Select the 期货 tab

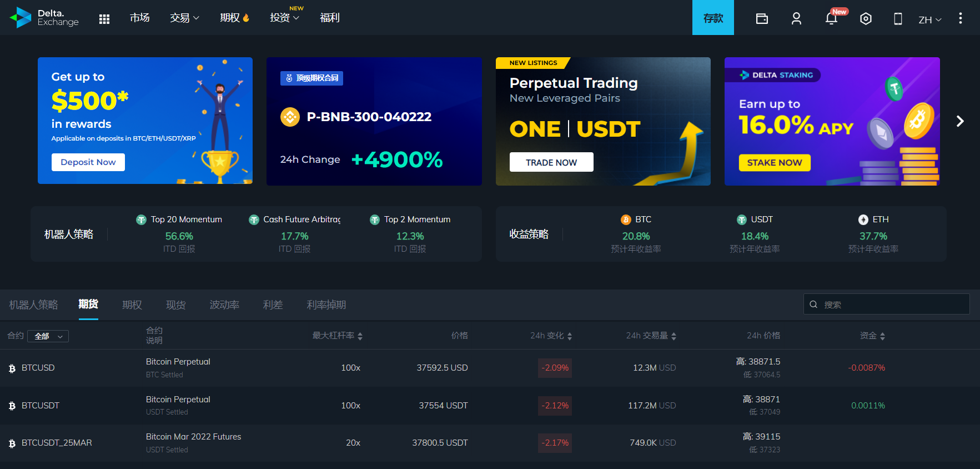click(x=88, y=305)
